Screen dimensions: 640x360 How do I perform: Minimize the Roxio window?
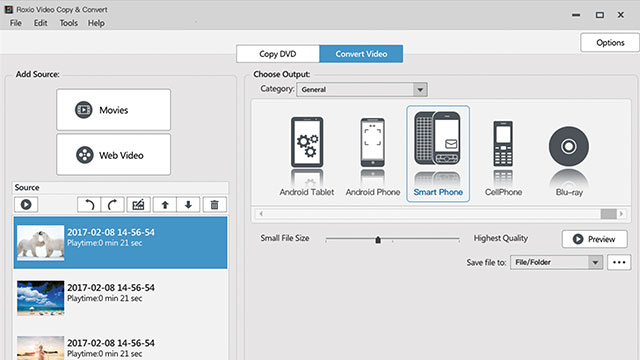click(576, 15)
